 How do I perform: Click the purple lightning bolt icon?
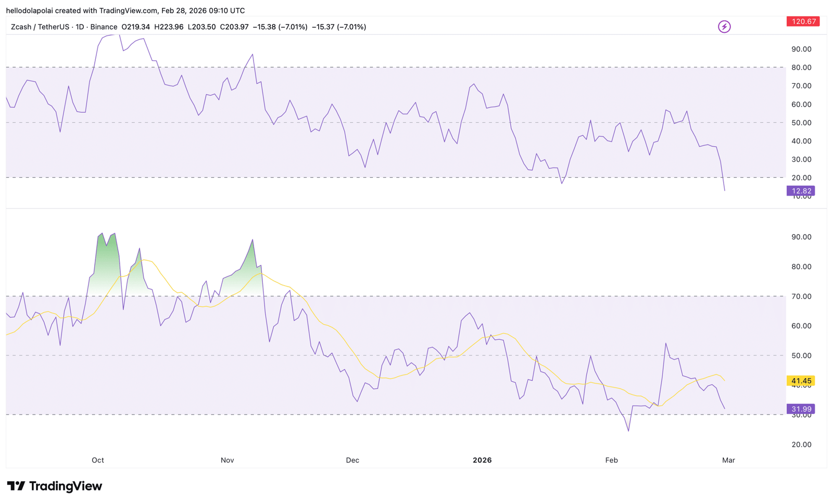tap(724, 27)
